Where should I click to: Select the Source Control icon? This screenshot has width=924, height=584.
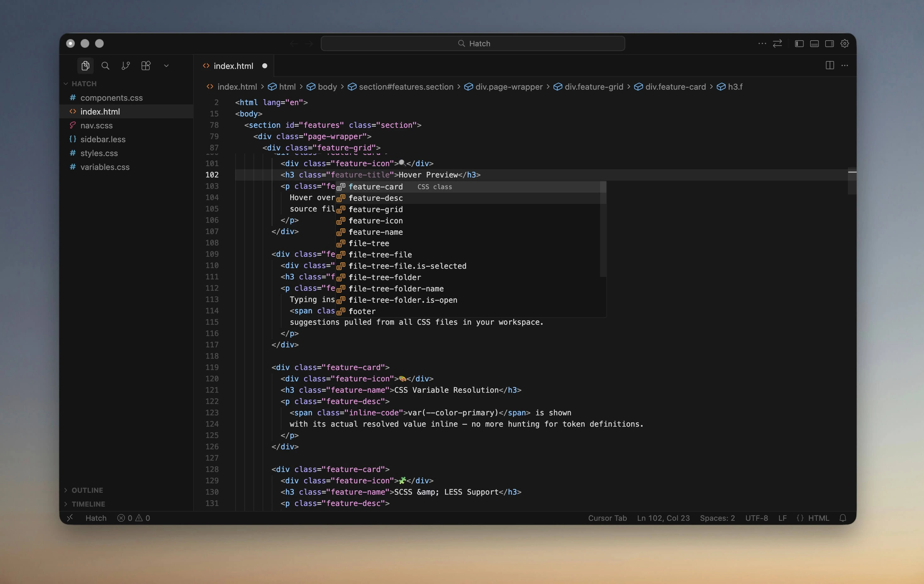point(125,65)
